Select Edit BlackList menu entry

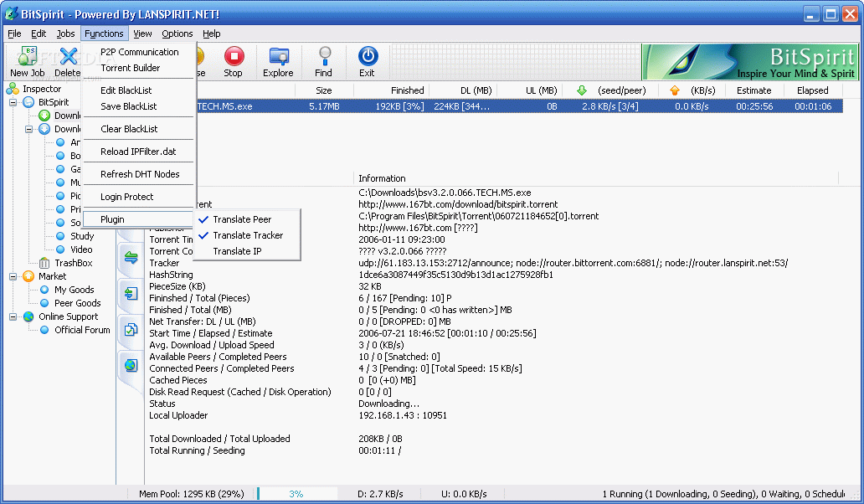coord(138,90)
